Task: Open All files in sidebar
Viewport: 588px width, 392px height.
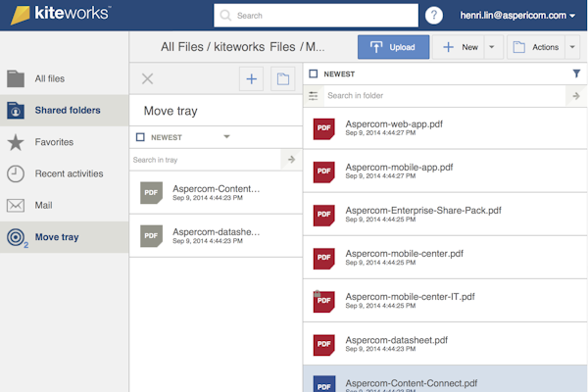Action: pyautogui.click(x=65, y=78)
